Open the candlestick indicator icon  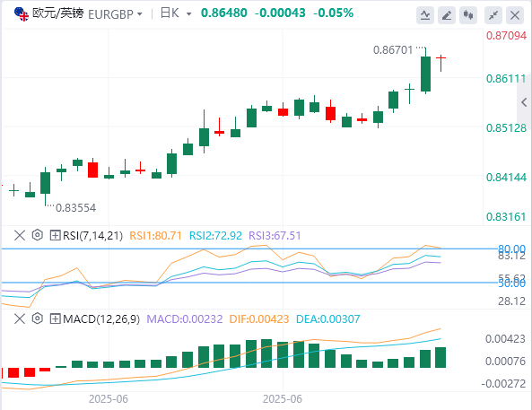point(468,15)
